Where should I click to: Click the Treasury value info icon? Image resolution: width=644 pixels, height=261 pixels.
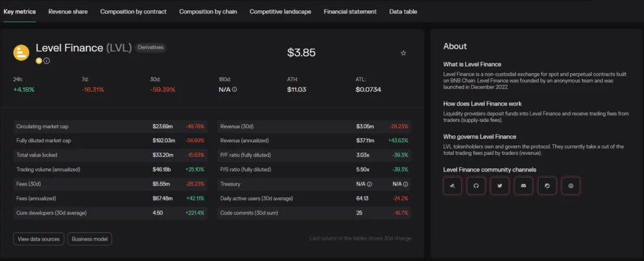coord(369,184)
